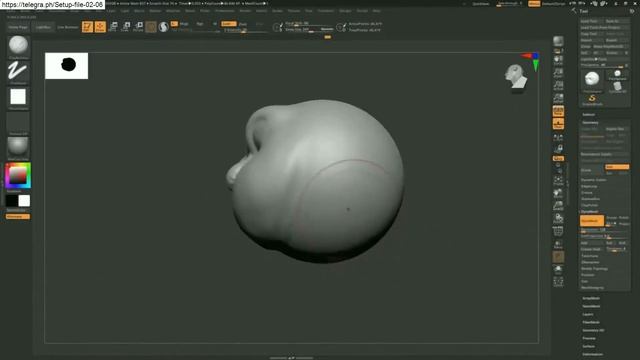Expand the ArrayMesh sub-palette
The image size is (640, 360).
pos(591,298)
